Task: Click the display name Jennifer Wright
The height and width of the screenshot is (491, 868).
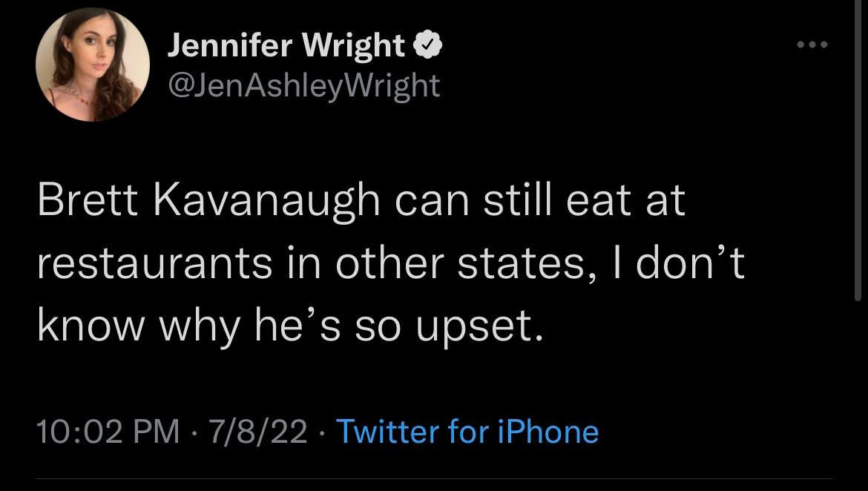Action: [286, 47]
